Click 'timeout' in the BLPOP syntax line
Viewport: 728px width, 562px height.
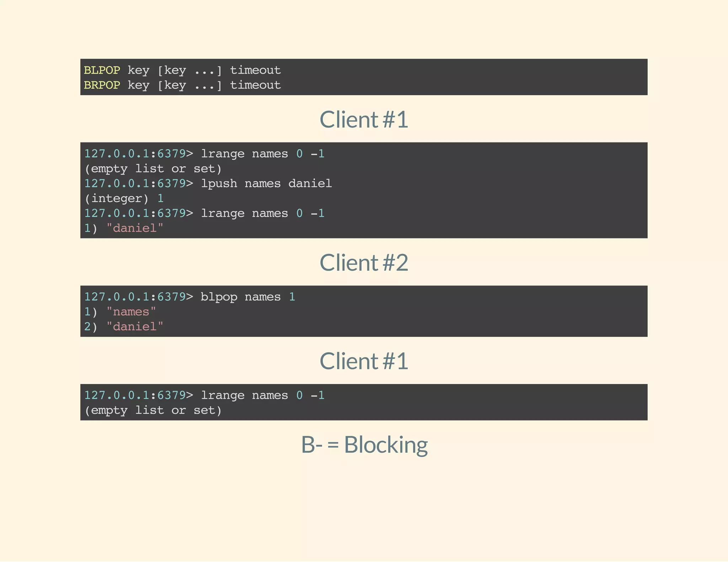pos(255,70)
